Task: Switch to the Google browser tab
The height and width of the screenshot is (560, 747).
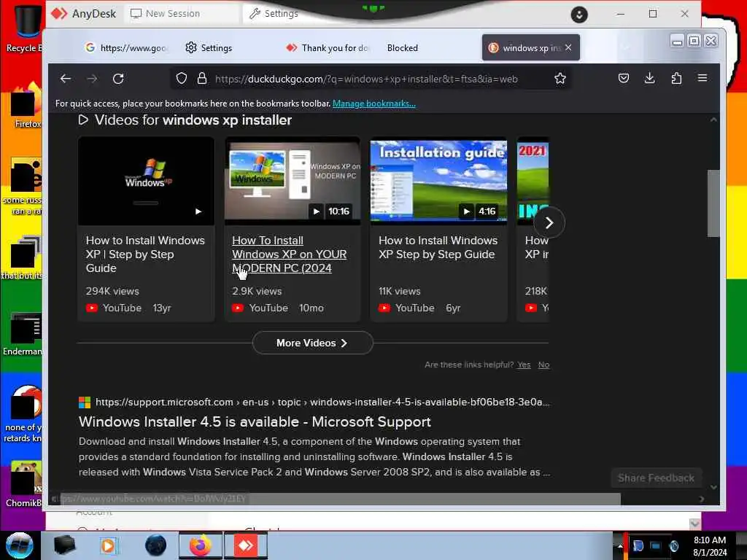Action: click(x=126, y=47)
